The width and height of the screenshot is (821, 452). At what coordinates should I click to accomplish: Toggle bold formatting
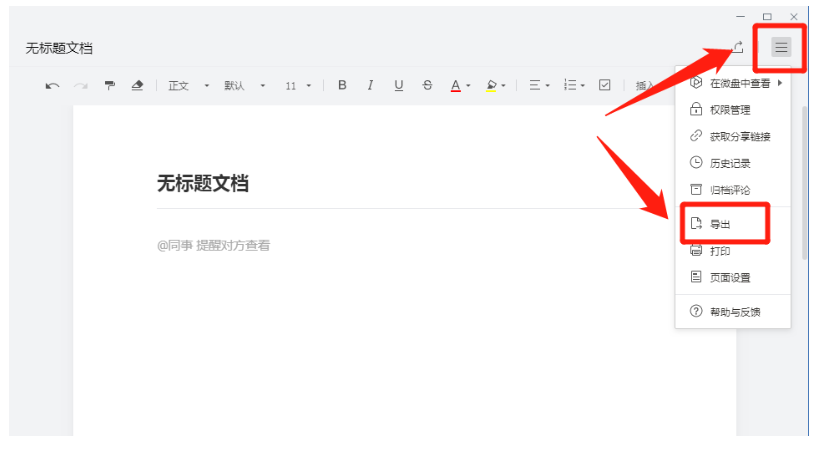coord(342,85)
